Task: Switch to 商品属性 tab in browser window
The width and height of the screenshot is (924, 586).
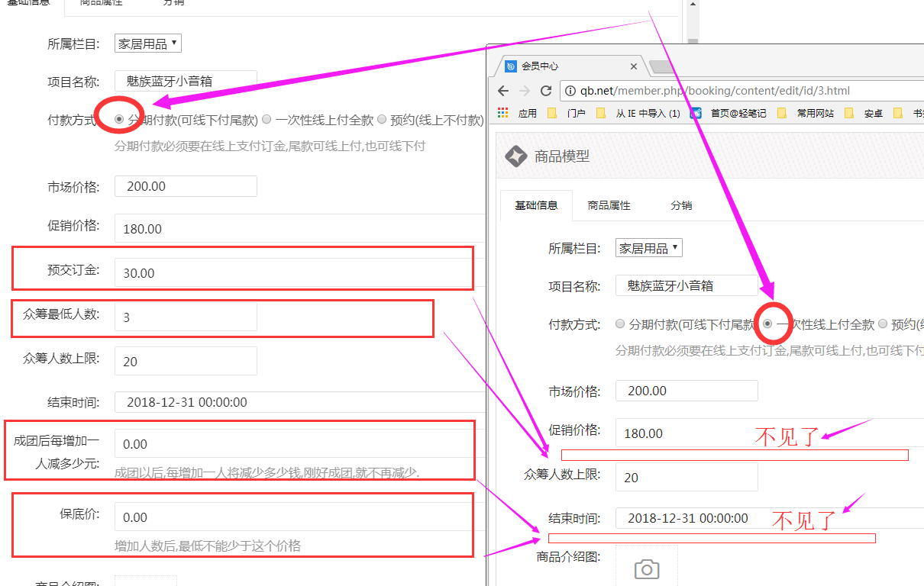Action: [x=609, y=205]
